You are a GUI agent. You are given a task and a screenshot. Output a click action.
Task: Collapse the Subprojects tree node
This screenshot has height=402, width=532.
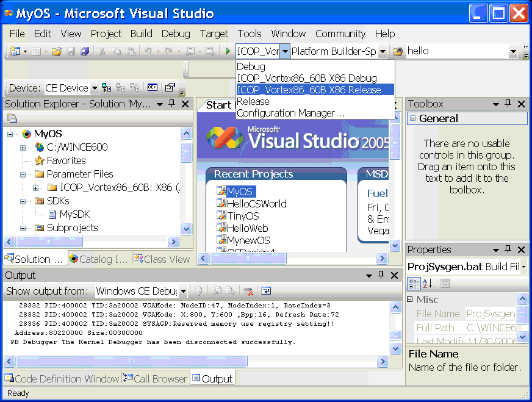click(23, 228)
